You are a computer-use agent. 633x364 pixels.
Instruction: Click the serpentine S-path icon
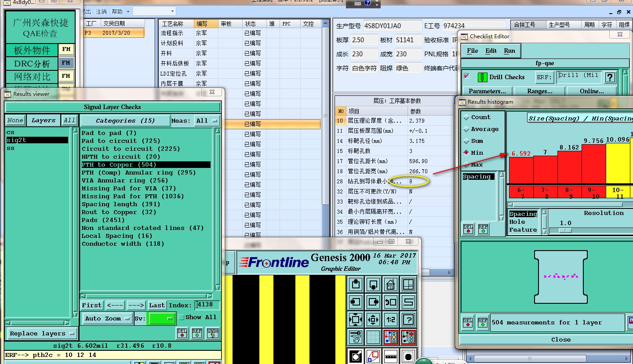click(x=409, y=302)
